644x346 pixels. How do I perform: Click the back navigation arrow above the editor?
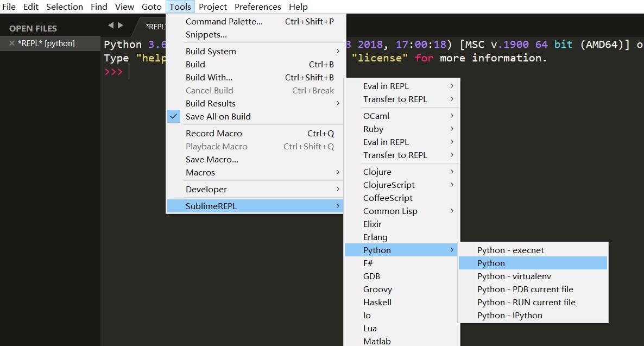[x=111, y=24]
